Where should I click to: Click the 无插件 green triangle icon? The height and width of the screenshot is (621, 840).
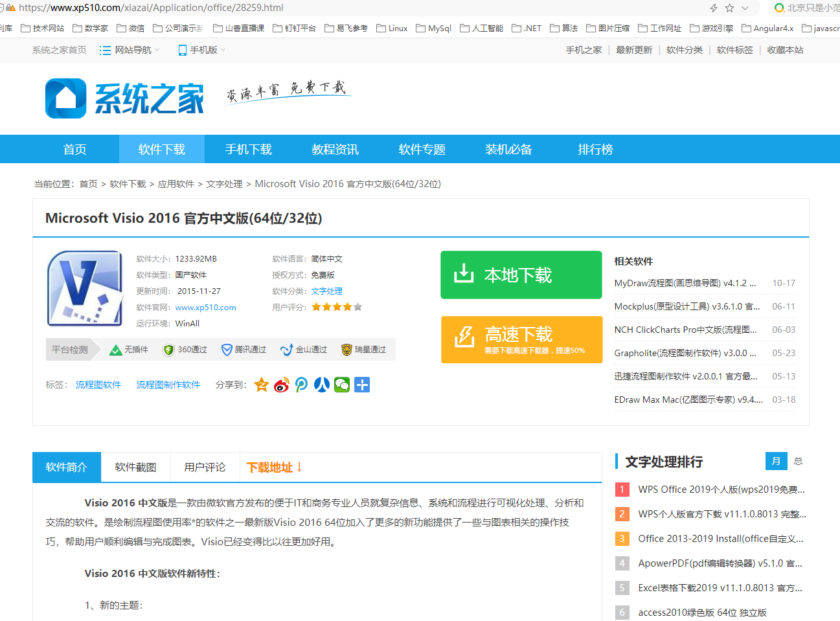click(116, 350)
